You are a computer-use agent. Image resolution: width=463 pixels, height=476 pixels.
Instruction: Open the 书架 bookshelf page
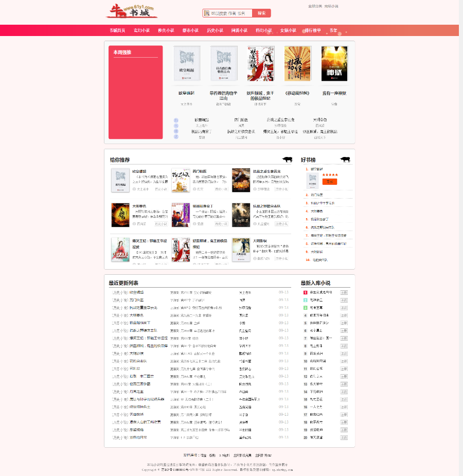[x=333, y=30]
